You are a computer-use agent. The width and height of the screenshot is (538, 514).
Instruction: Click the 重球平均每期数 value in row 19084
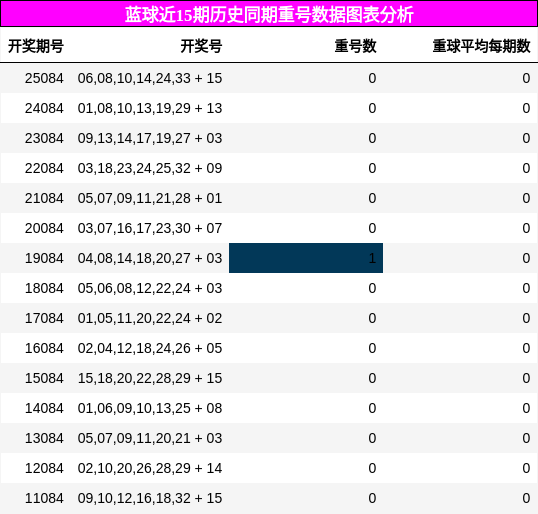(526, 258)
